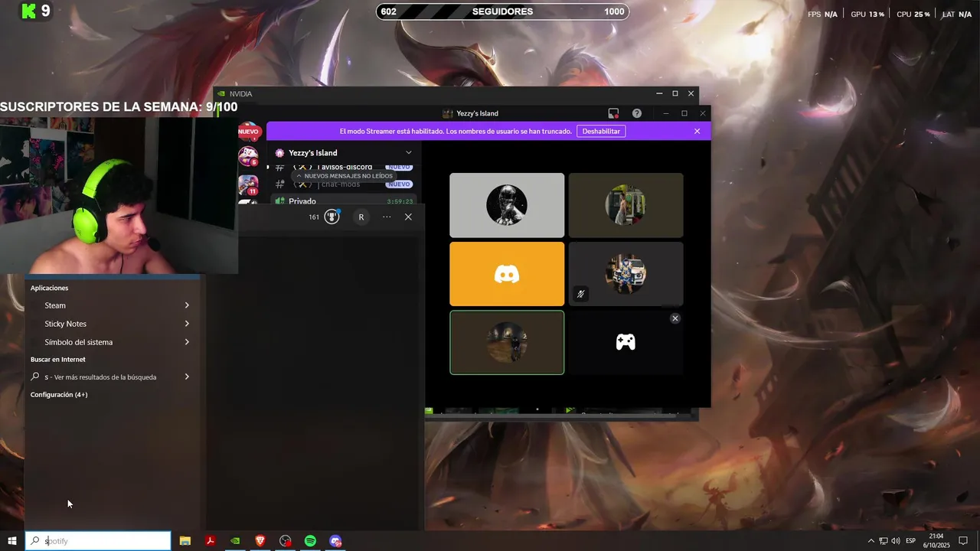Viewport: 980px width, 551px height.
Task: Expand the Steam result arrow
Action: (187, 305)
